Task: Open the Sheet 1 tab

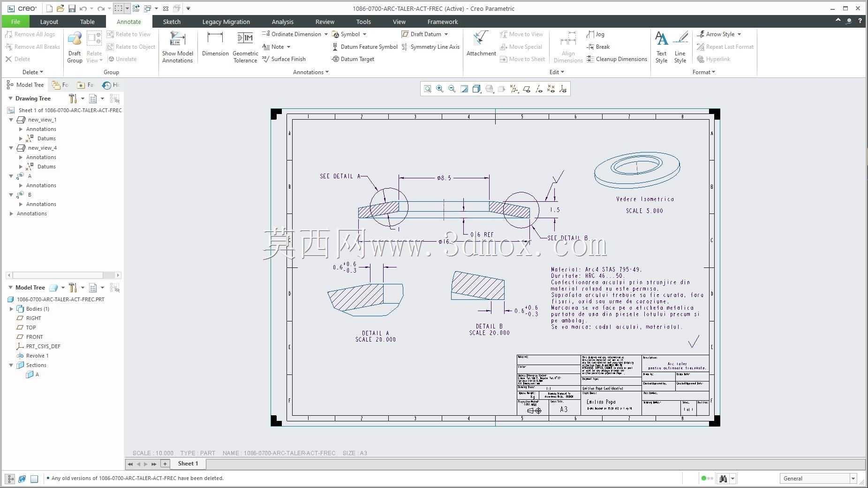Action: point(188,464)
